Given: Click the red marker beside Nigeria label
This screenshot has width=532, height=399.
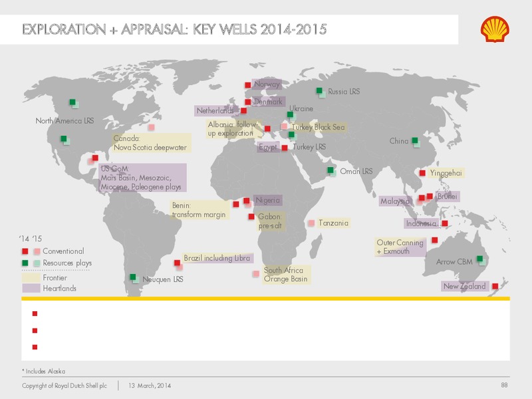Looking at the screenshot, I should (247, 201).
